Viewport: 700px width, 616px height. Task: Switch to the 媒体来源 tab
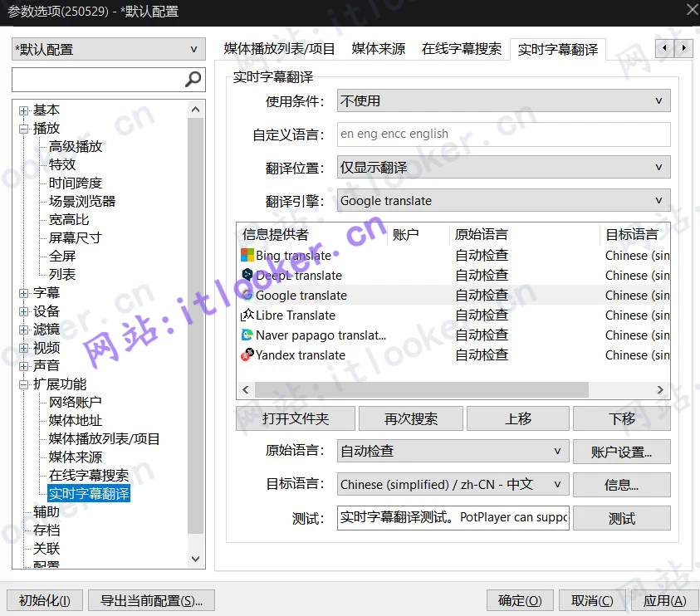coord(378,49)
